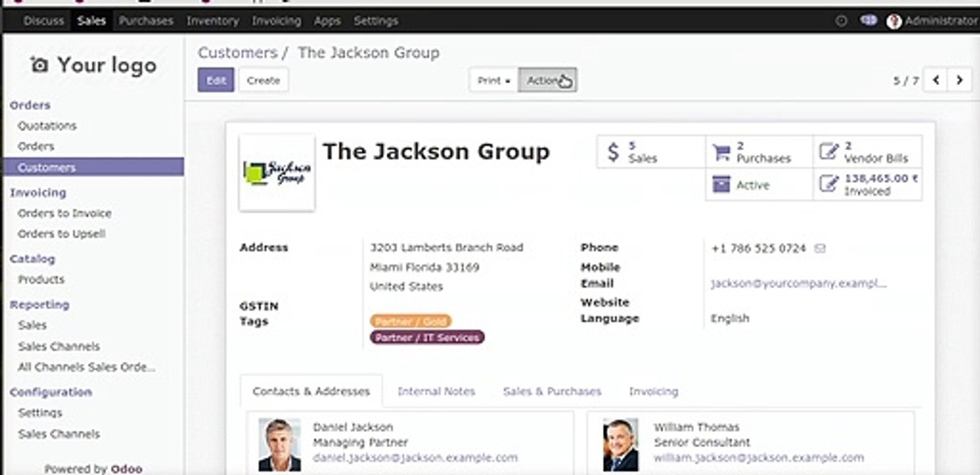Viewport: 980px width, 475px height.
Task: Click the dollar Sales stat icon
Action: click(x=613, y=152)
